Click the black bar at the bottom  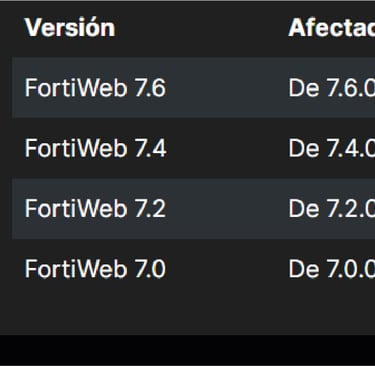coord(187,350)
